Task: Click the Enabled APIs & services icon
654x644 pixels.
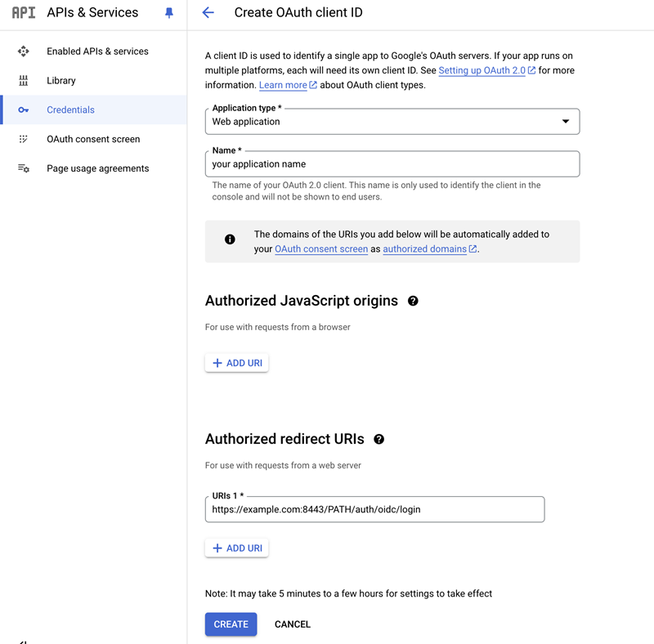Action: 24,51
